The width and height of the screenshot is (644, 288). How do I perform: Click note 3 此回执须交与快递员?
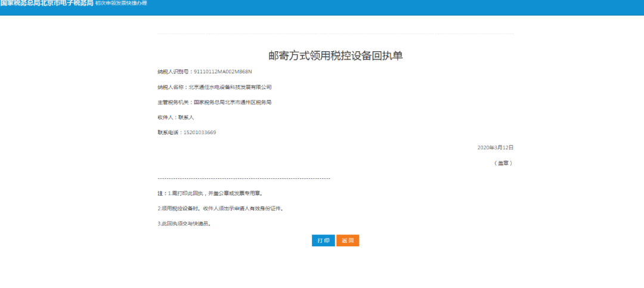pos(184,224)
